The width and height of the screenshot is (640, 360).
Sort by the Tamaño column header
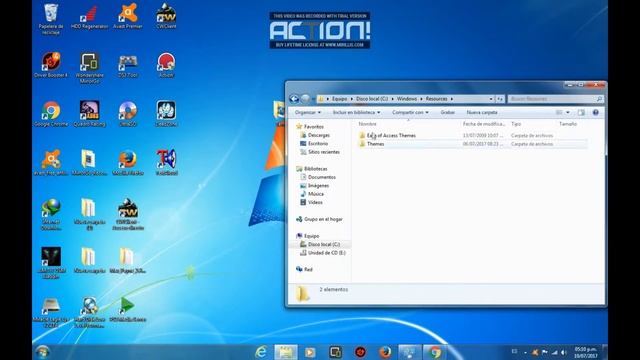(x=568, y=124)
